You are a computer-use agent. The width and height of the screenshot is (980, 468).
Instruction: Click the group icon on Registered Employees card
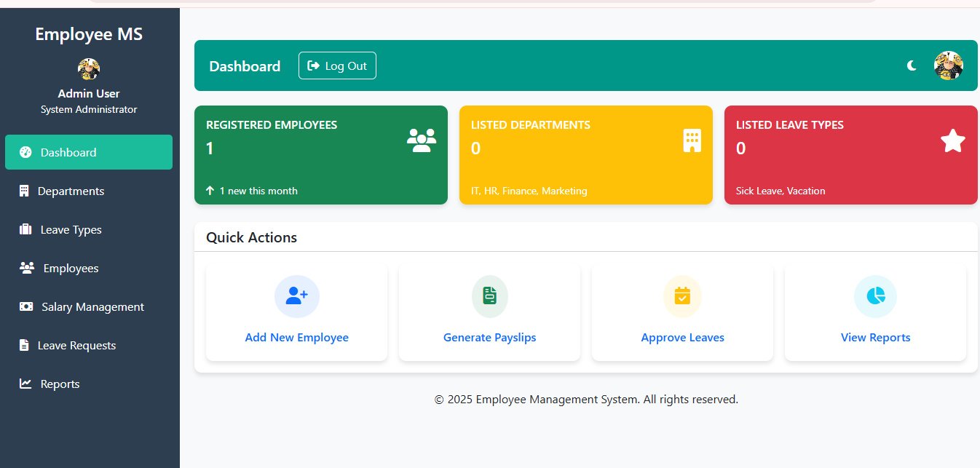click(x=422, y=140)
